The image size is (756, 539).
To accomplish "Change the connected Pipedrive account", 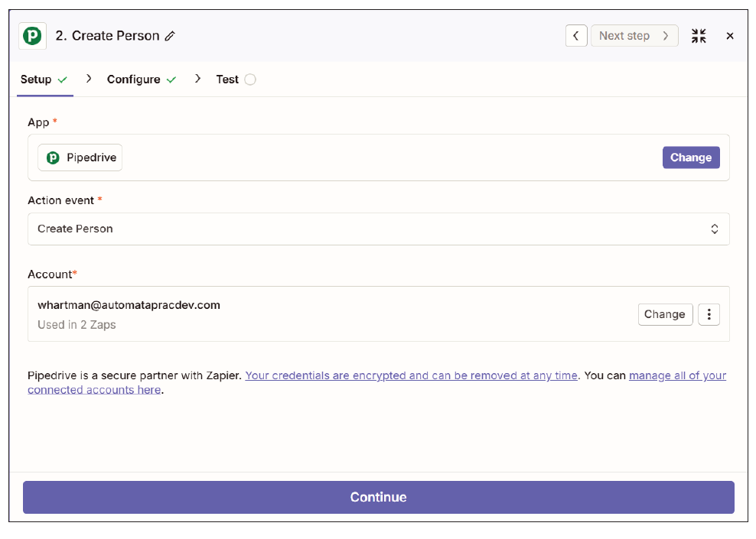I will [x=665, y=314].
